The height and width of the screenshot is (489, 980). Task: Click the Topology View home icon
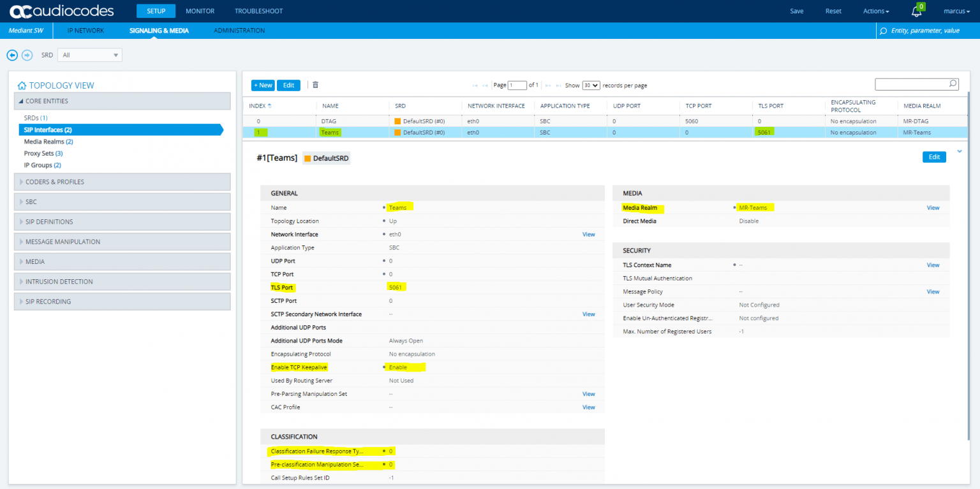point(22,85)
